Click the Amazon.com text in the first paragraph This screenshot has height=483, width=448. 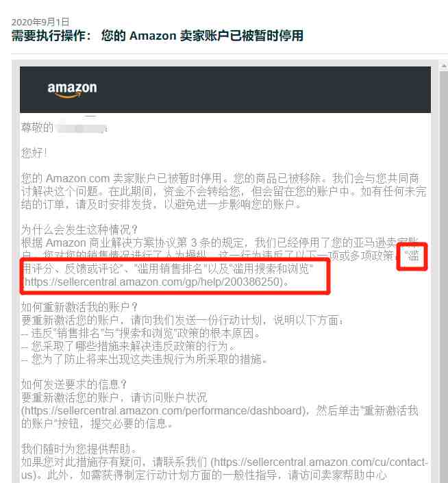pos(78,178)
